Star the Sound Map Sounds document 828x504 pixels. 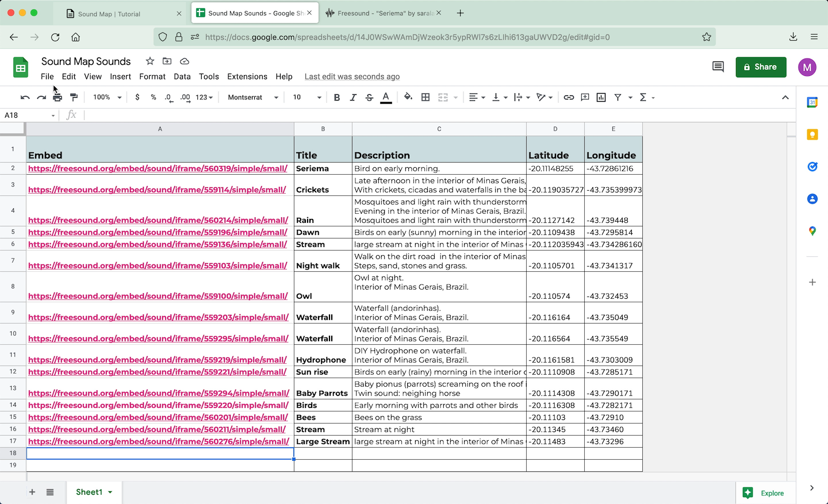150,61
